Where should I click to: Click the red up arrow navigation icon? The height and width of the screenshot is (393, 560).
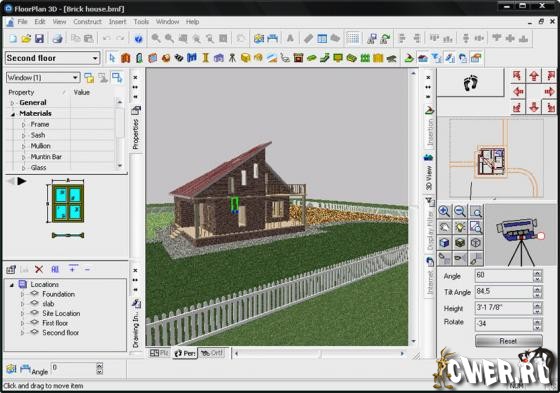(534, 76)
